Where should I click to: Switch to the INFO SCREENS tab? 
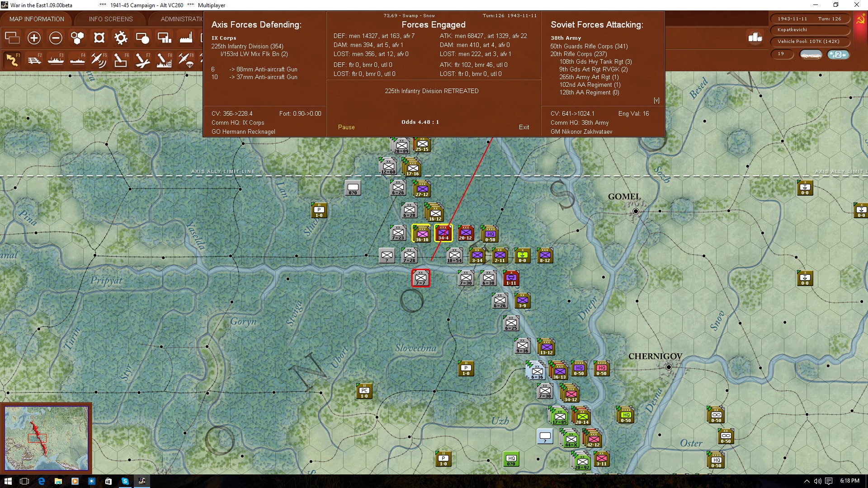tap(111, 19)
